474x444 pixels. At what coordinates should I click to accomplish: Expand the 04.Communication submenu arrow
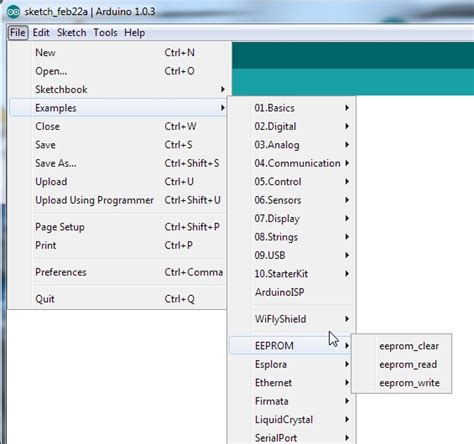pos(347,163)
